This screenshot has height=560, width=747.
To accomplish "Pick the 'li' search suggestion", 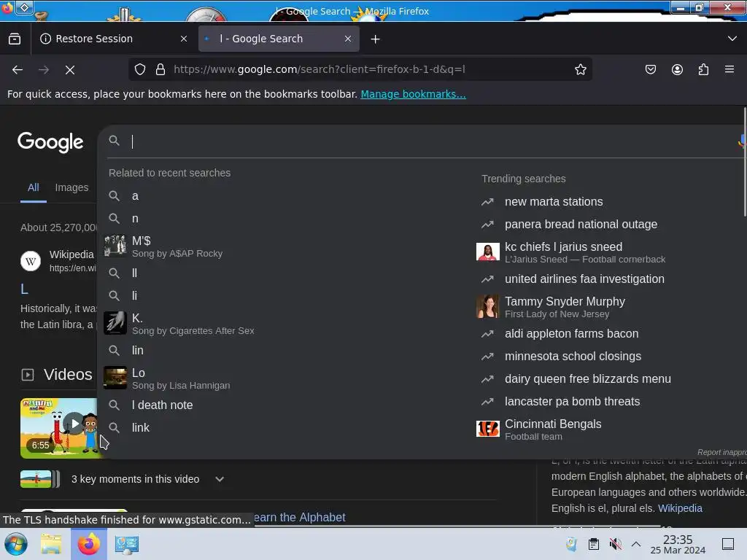I will [x=286, y=296].
